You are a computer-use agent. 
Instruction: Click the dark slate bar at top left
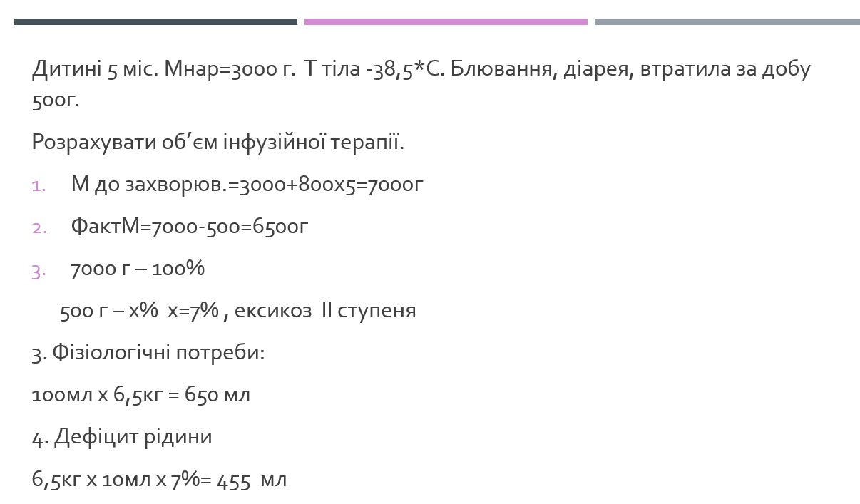click(x=155, y=22)
